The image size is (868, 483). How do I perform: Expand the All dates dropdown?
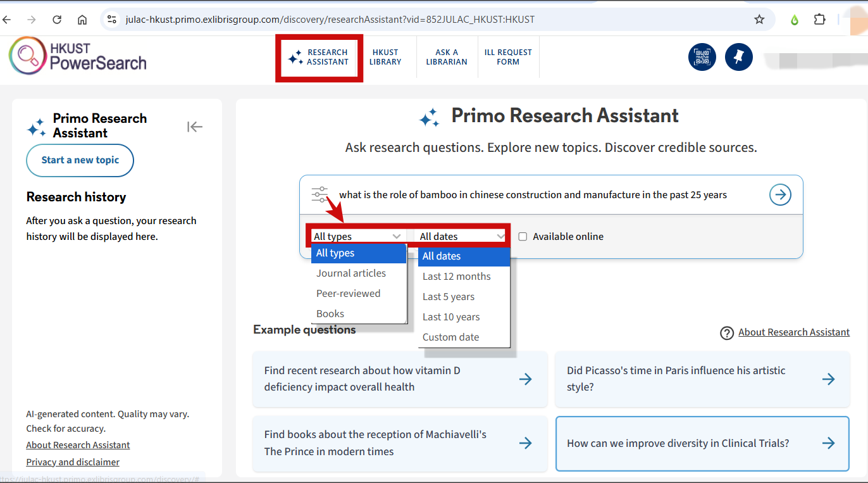coord(462,236)
